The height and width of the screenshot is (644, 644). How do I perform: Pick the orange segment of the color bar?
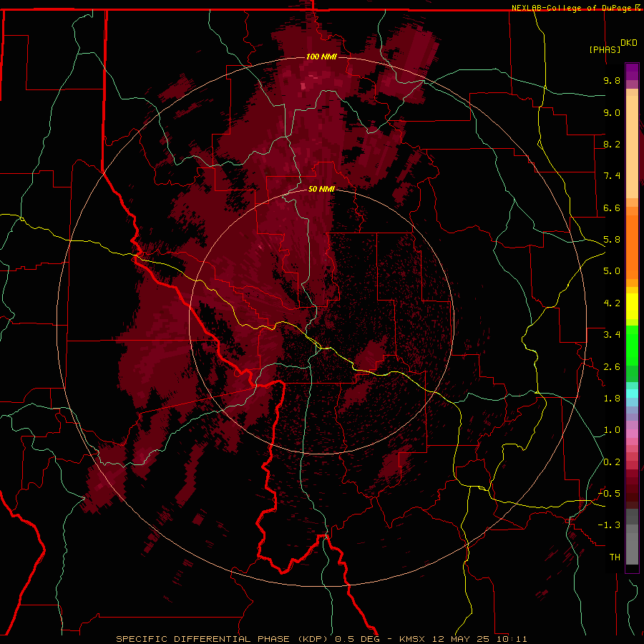coord(632,246)
